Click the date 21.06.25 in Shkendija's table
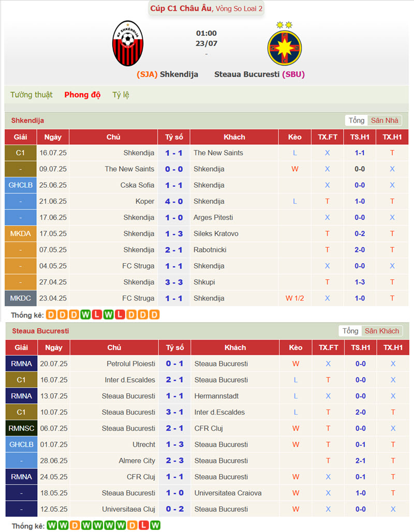414x532 pixels. (53, 202)
